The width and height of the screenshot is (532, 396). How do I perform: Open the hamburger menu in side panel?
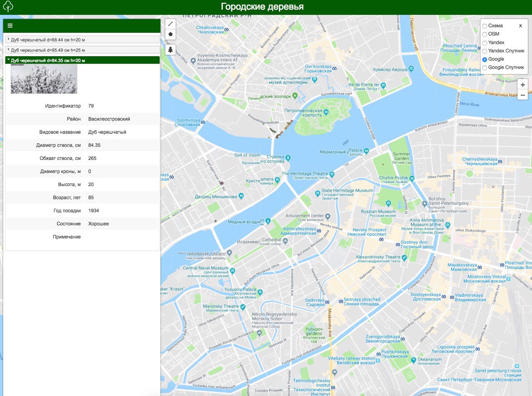(10, 26)
